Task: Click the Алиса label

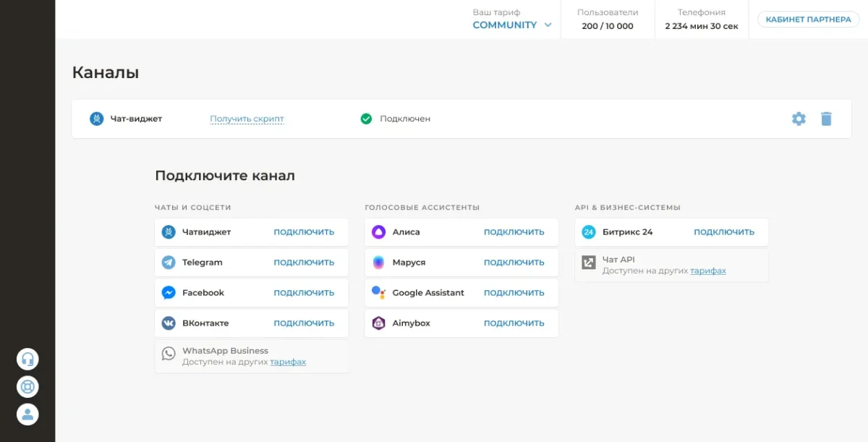Action: tap(406, 232)
